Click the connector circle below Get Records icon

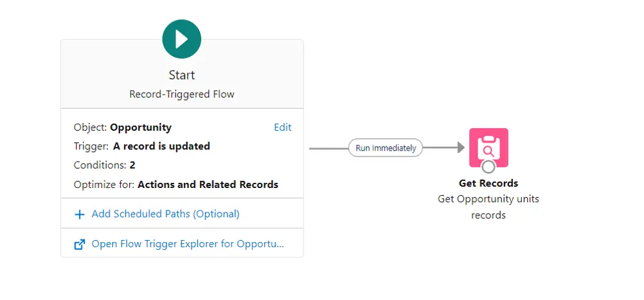tap(488, 167)
